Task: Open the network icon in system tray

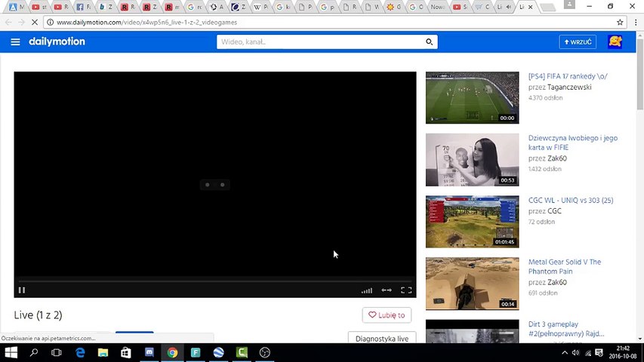Action: pyautogui.click(x=588, y=352)
